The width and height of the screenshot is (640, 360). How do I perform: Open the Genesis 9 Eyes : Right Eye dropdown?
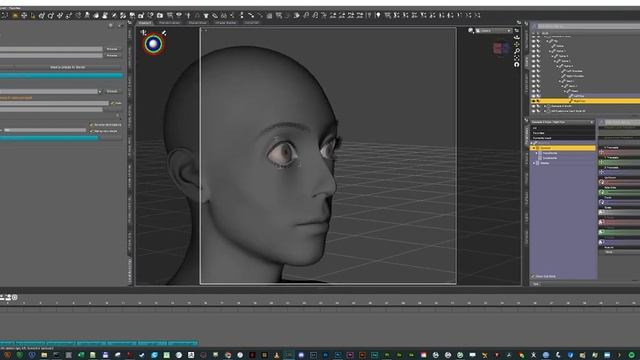click(x=562, y=122)
